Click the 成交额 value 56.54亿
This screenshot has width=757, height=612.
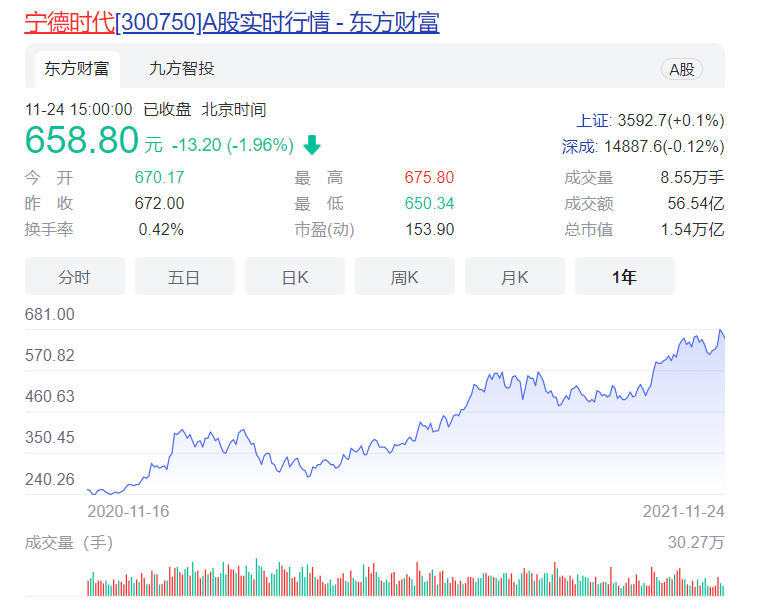[696, 203]
